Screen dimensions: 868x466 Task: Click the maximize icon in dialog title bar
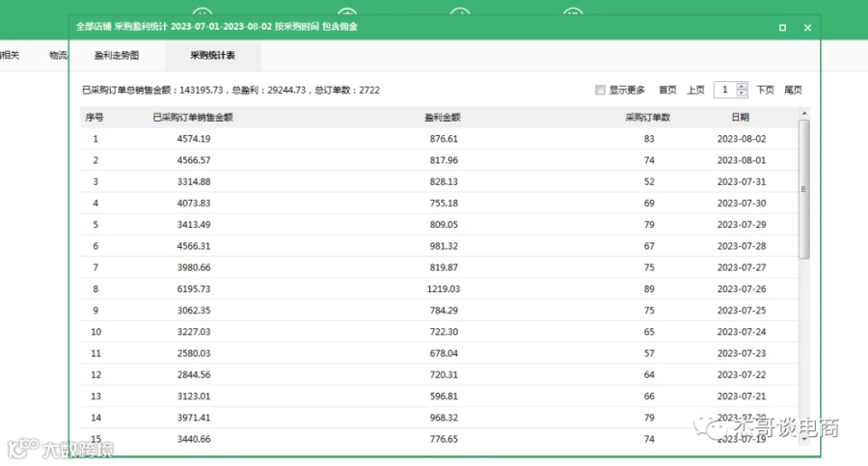pyautogui.click(x=782, y=28)
